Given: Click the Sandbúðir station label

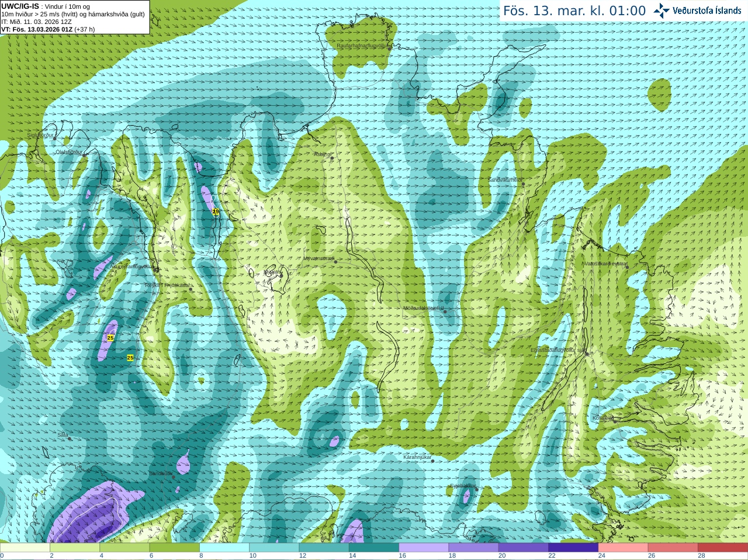Looking at the screenshot, I should click(x=161, y=473).
